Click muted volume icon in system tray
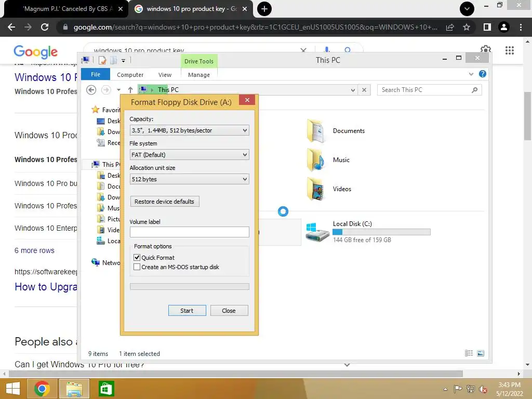This screenshot has width=532, height=399. (483, 389)
